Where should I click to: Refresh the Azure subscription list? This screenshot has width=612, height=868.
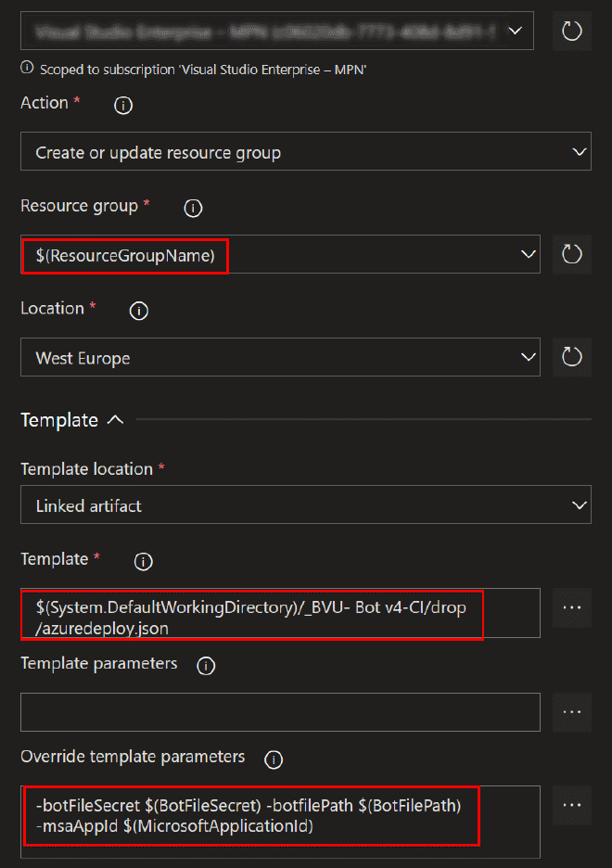[x=572, y=31]
